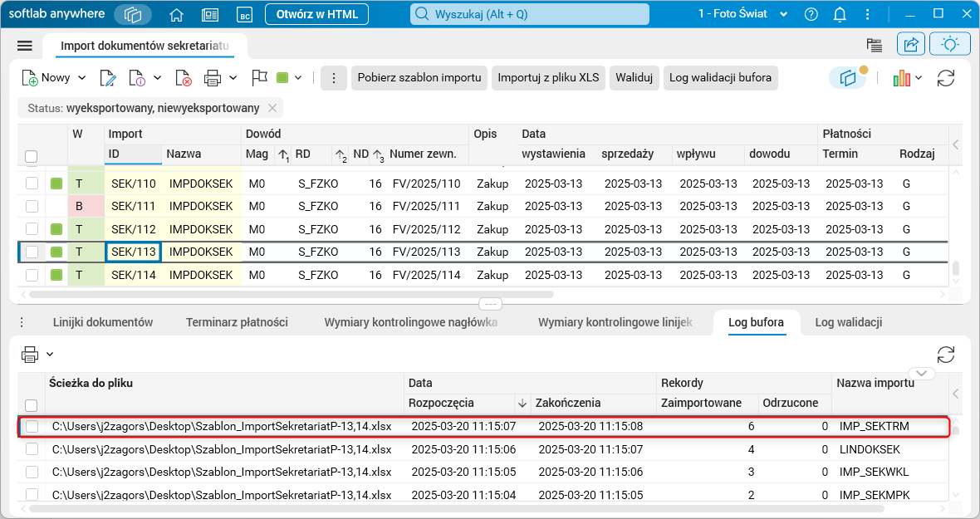Viewport: 980px width, 519px height.
Task: Switch to Wymiary kontrolingowe linijek tab
Action: (615, 322)
